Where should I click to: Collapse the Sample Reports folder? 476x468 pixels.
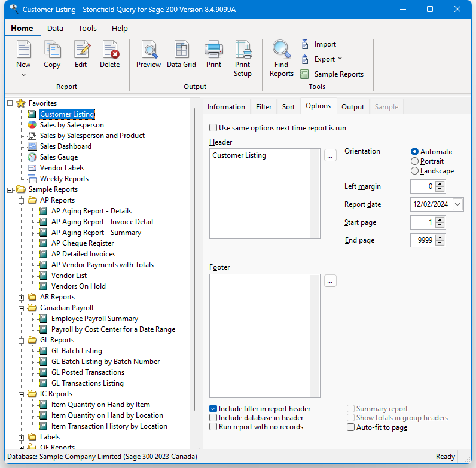pos(10,190)
